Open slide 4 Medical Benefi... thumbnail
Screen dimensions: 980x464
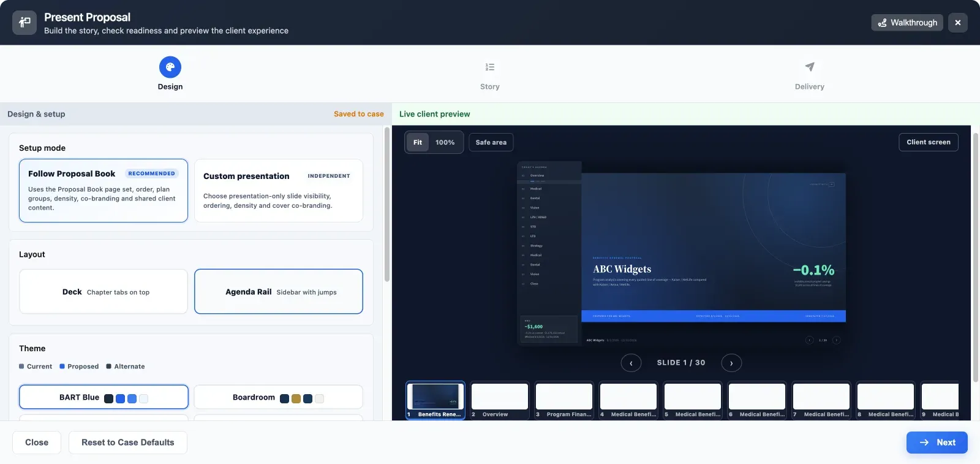tap(628, 401)
